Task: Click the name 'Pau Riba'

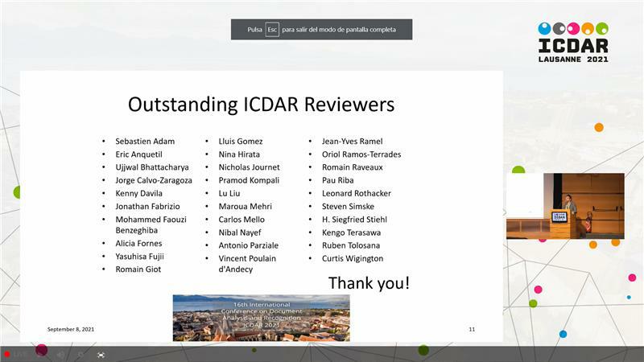Action: [x=337, y=180]
